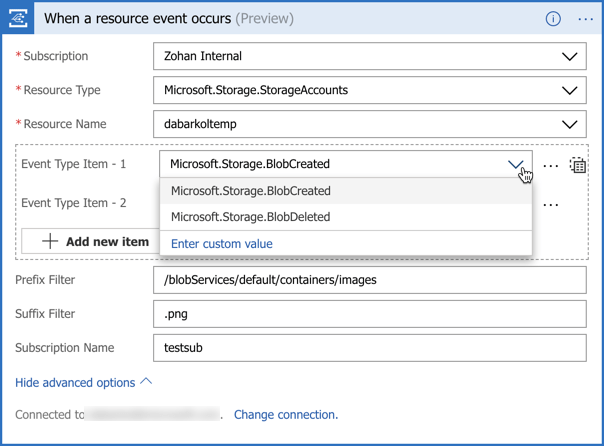Collapse advanced options using the up chevron

tap(146, 381)
